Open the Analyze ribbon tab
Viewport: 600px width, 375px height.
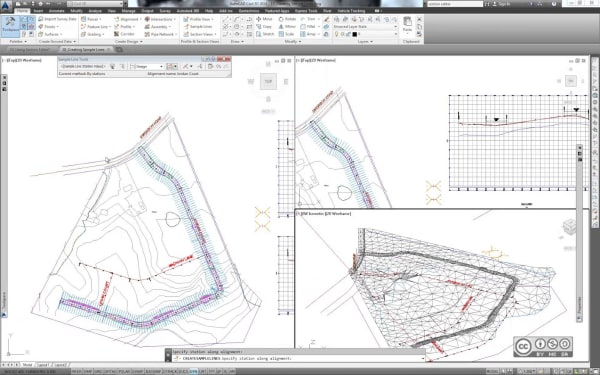click(95, 11)
